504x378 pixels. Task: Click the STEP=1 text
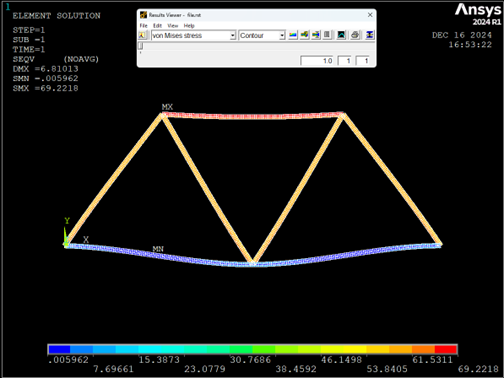29,30
